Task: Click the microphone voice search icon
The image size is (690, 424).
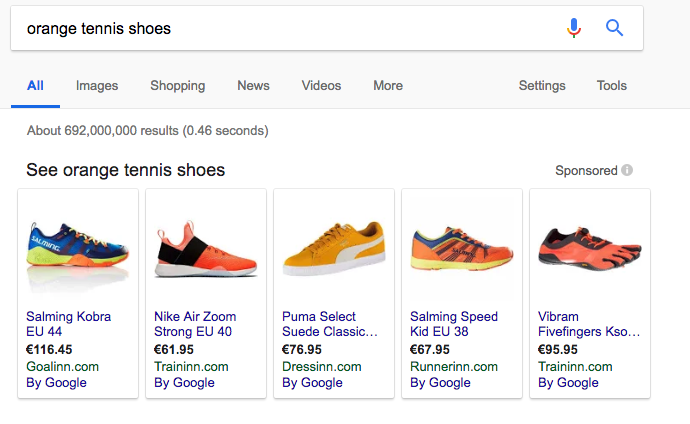Action: point(574,28)
